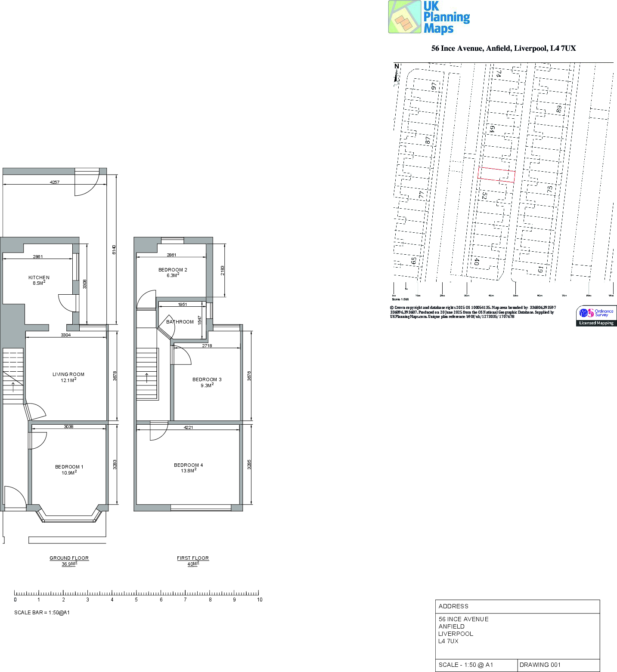Click the north arrow on the site map
This screenshot has width=617, height=672.
coord(396,74)
